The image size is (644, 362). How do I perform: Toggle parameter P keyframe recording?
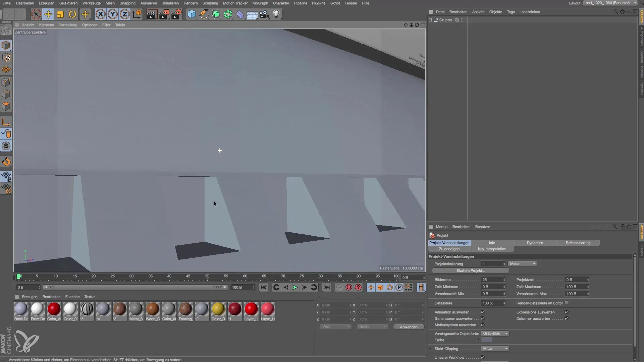399,288
